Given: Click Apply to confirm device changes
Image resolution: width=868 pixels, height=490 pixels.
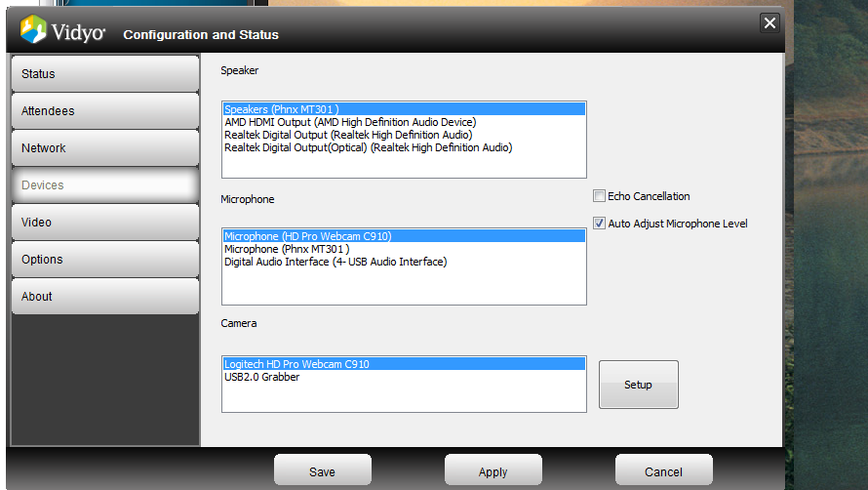Looking at the screenshot, I should click(493, 471).
